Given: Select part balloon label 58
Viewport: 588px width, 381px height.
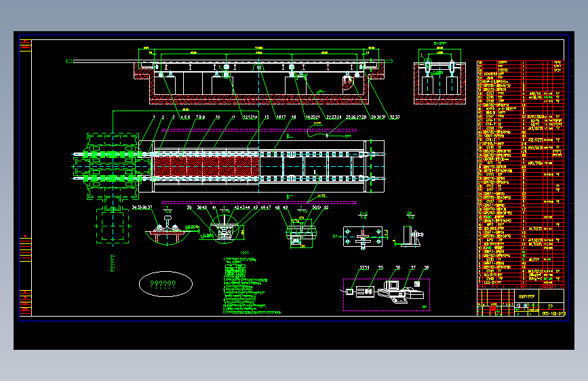Looking at the screenshot, I should tap(427, 268).
